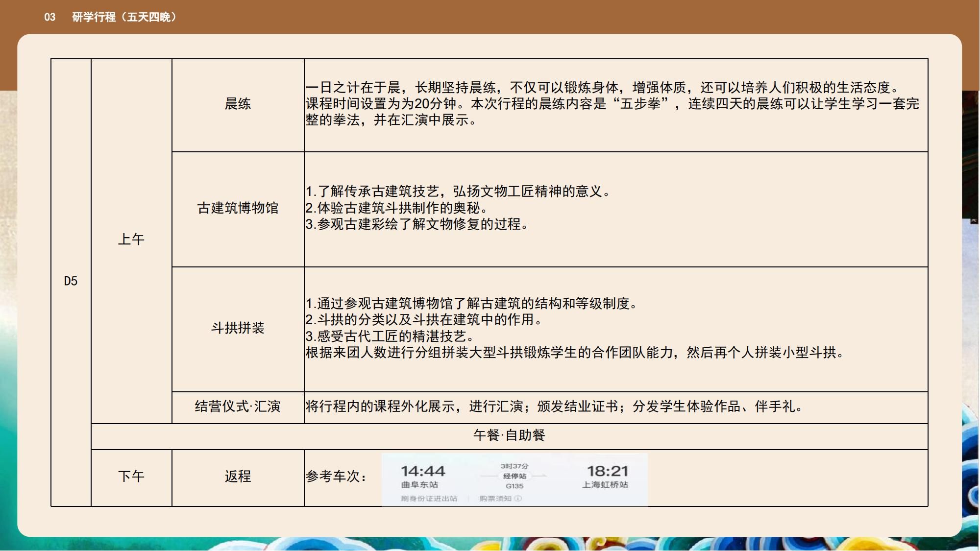Click the G135 train number

click(514, 486)
